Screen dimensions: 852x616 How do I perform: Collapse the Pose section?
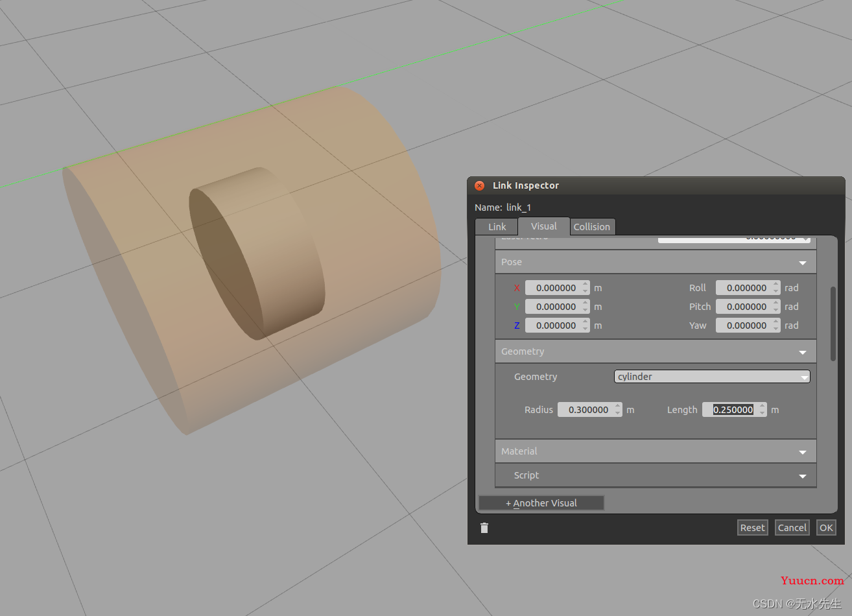pos(656,262)
